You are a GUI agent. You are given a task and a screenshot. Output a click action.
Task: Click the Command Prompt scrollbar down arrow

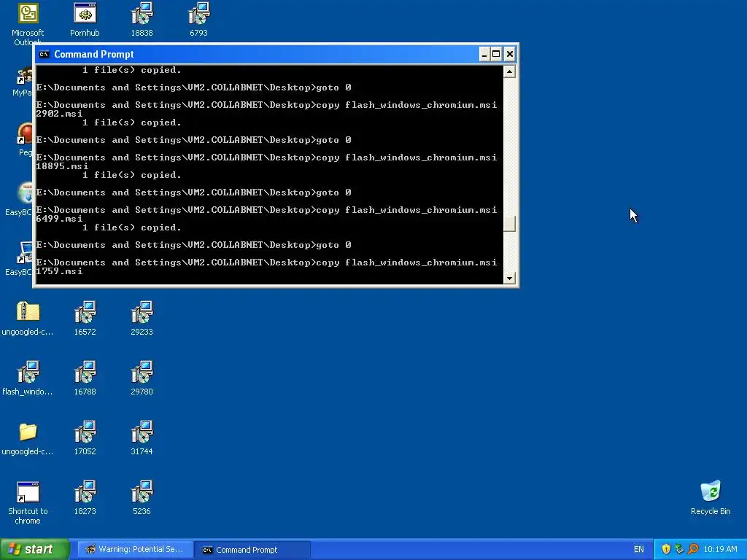tap(509, 278)
